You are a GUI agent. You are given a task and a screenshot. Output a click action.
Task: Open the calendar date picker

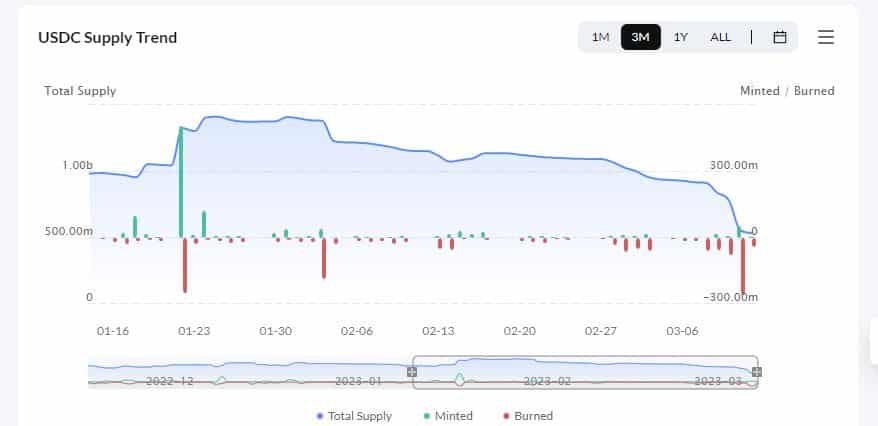(779, 38)
